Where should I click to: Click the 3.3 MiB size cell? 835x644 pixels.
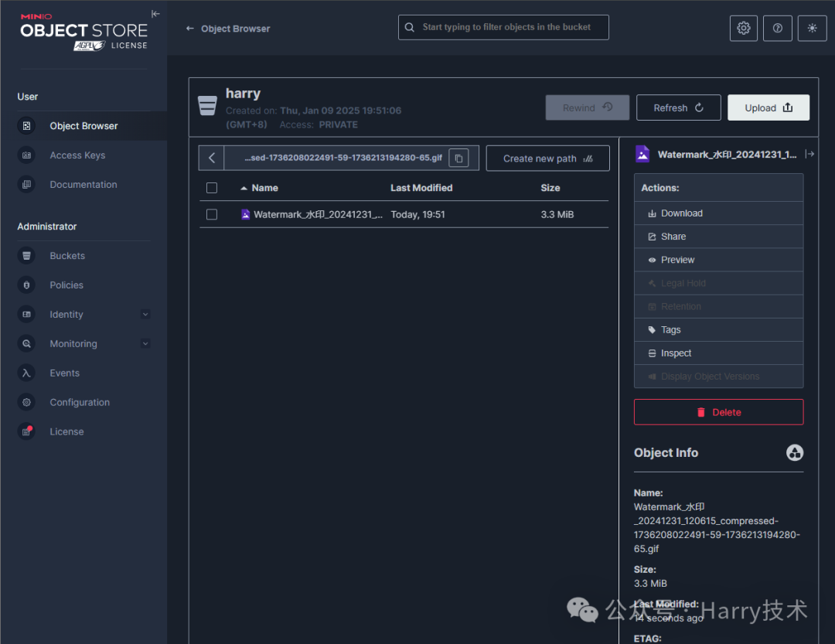[557, 214]
